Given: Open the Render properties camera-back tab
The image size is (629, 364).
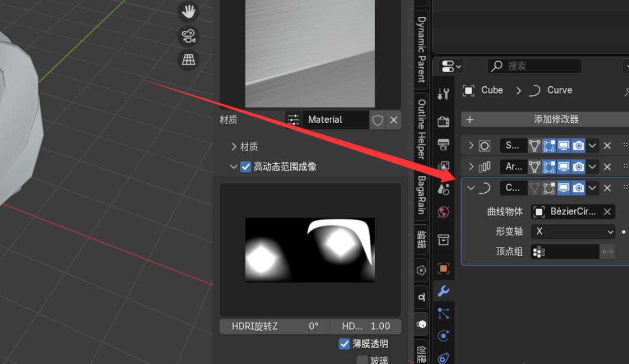Looking at the screenshot, I should [x=443, y=121].
